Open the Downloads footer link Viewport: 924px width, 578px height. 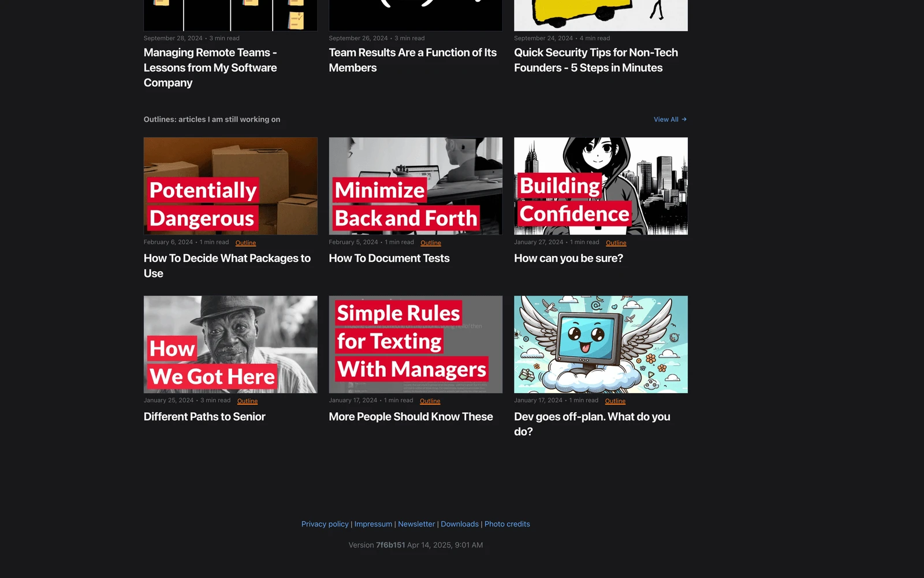tap(460, 524)
